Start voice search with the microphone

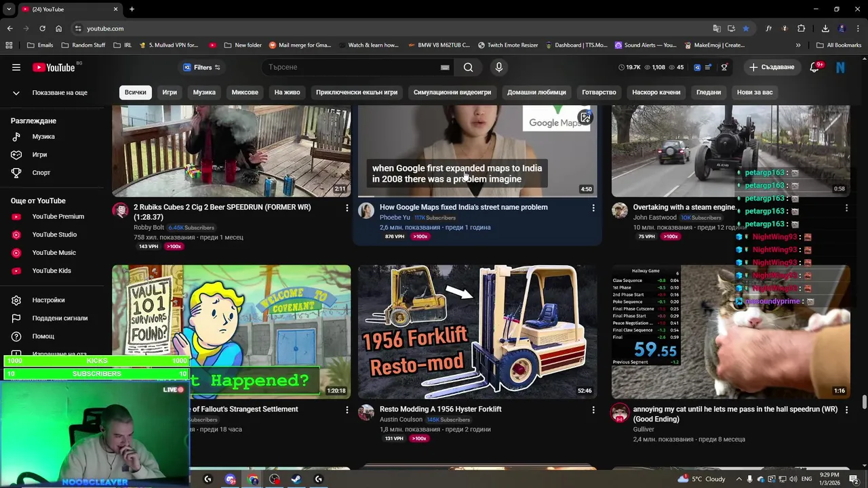498,67
